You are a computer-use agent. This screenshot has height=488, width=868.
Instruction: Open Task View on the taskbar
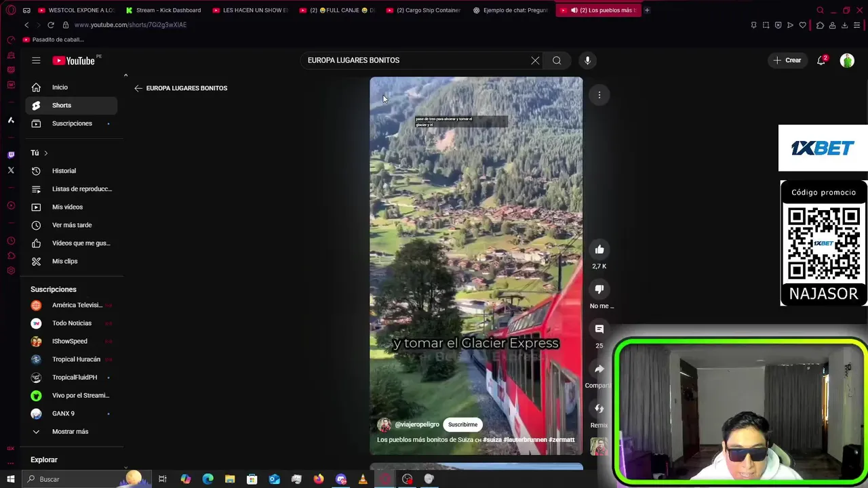click(163, 479)
